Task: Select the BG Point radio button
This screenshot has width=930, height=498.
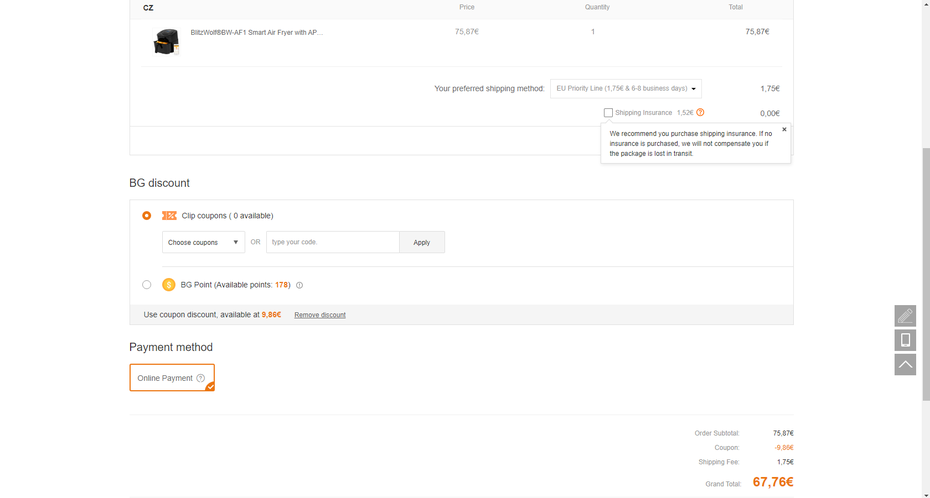Action: point(146,285)
